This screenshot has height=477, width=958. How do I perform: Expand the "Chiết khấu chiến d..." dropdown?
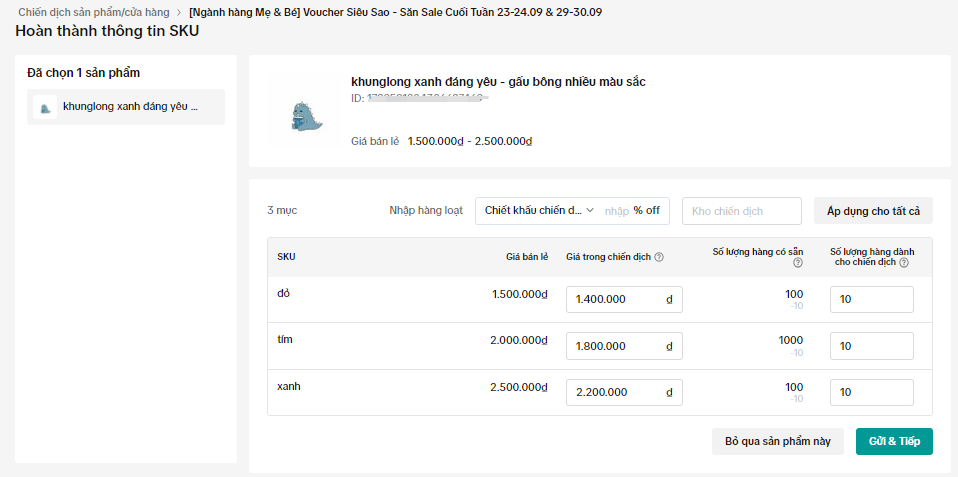pos(538,211)
